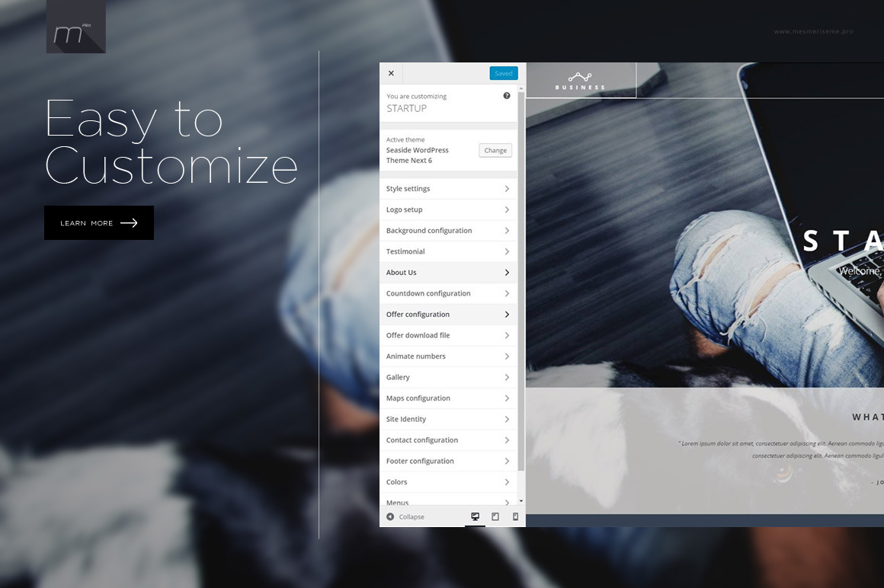Switch to tablet preview icon
The height and width of the screenshot is (588, 884).
point(495,516)
